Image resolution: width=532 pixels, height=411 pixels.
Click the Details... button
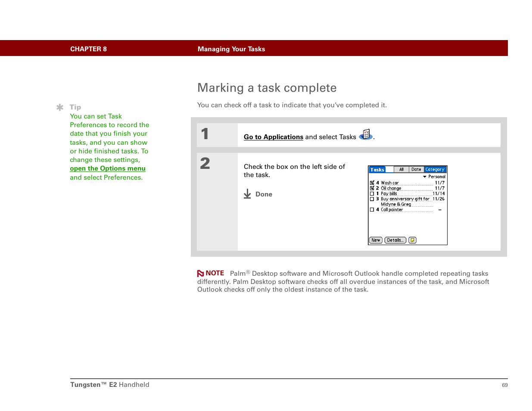[395, 240]
